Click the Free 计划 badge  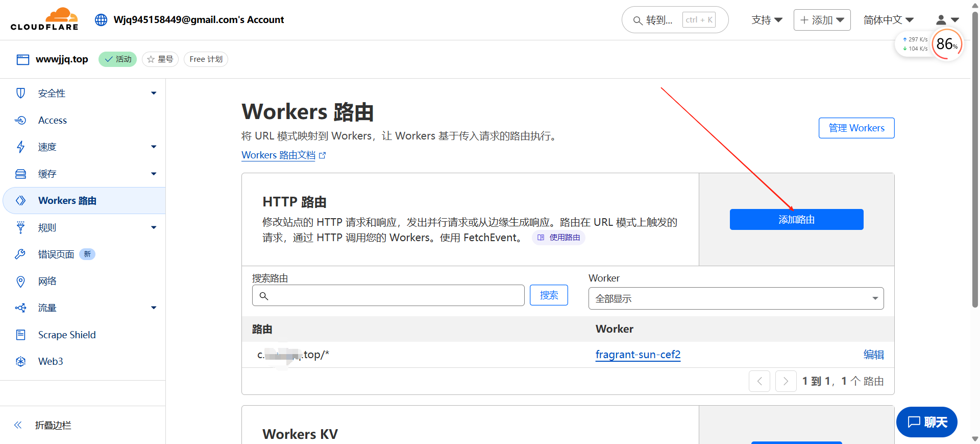pos(206,59)
